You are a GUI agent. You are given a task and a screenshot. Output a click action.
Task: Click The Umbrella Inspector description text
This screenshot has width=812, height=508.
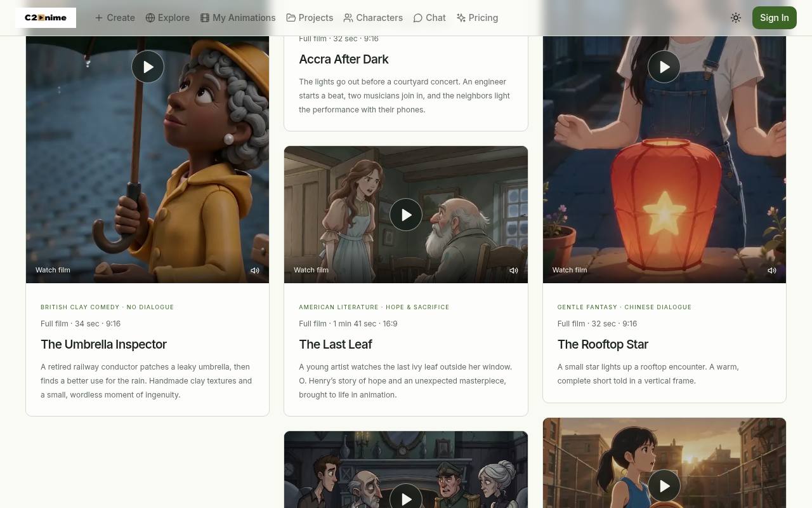(x=147, y=381)
